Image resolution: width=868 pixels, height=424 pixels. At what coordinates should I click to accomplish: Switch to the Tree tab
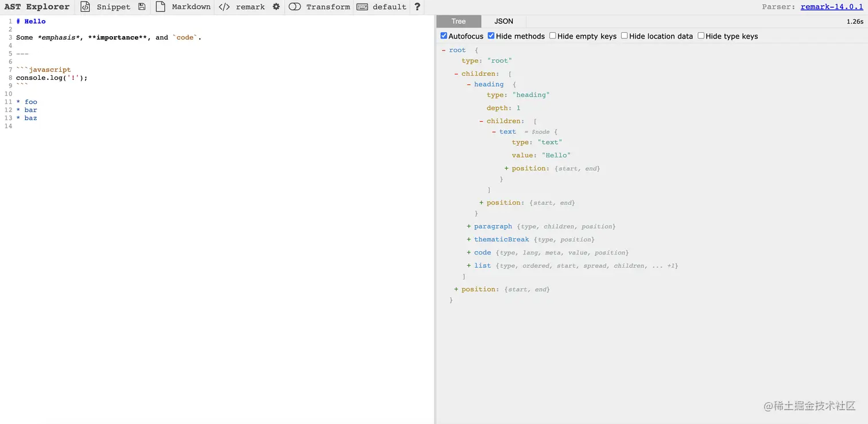(458, 21)
